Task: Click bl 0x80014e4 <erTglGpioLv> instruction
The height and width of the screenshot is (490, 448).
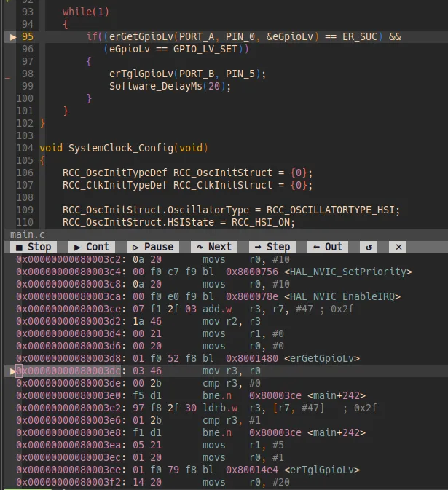Action: [281, 470]
